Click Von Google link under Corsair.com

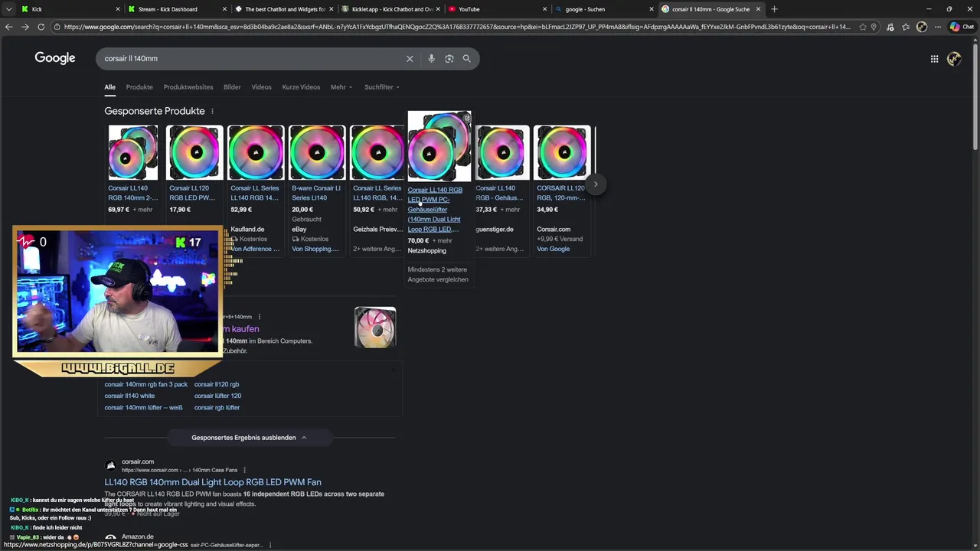tap(553, 249)
